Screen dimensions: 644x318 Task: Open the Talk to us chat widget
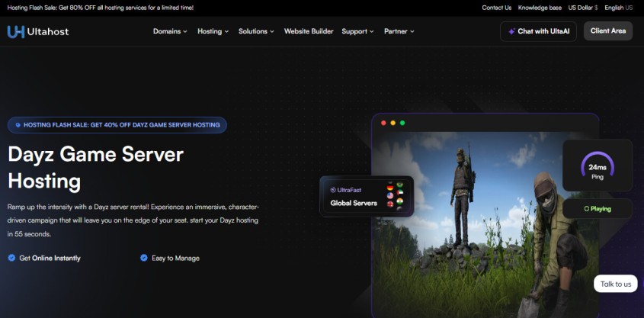tap(615, 284)
